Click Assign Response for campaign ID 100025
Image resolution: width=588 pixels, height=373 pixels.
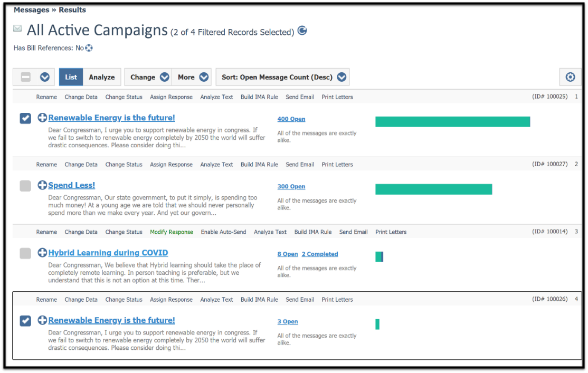click(172, 97)
